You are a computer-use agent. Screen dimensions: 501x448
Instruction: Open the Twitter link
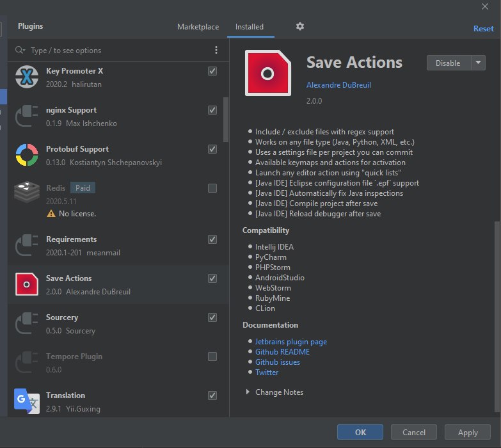tap(267, 372)
